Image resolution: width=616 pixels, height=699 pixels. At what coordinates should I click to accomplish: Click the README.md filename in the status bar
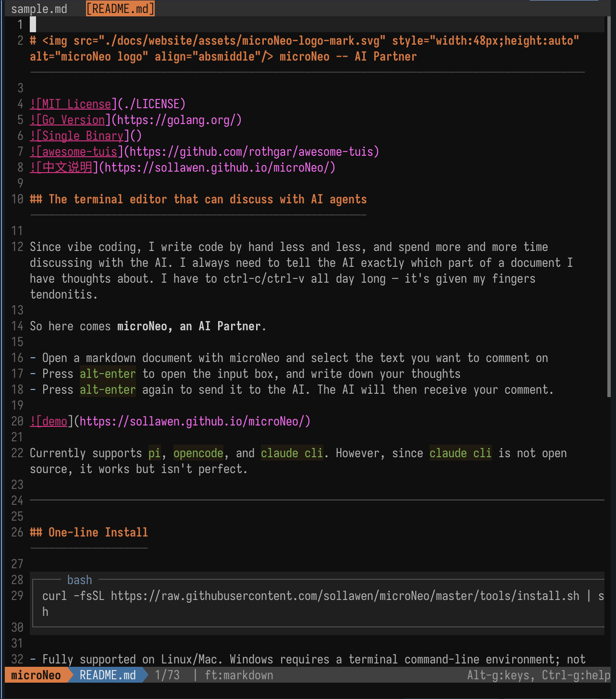(108, 675)
